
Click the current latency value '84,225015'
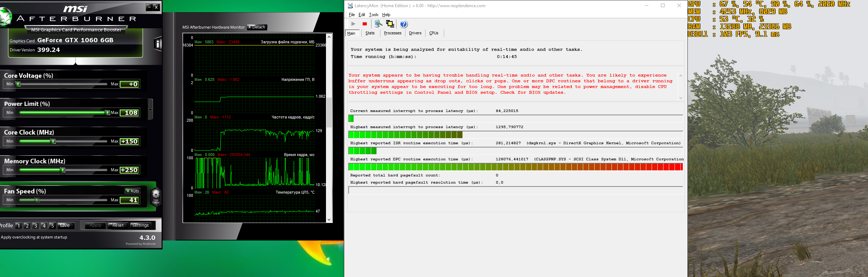pyautogui.click(x=507, y=111)
